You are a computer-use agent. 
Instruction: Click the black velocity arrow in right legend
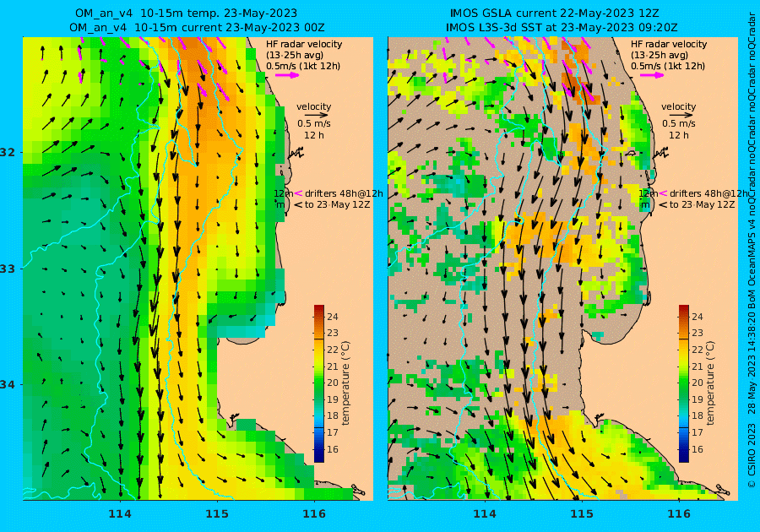point(681,116)
